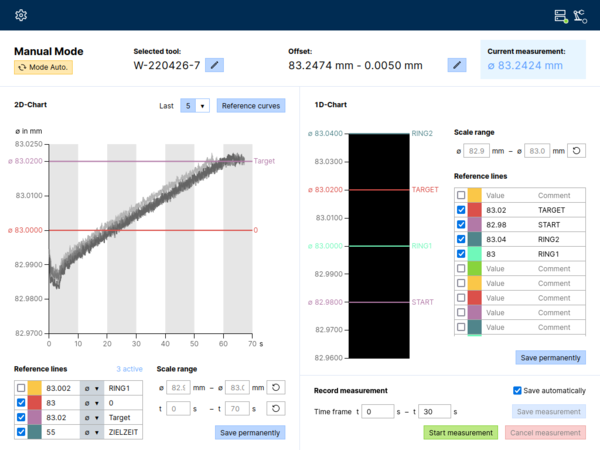600x450 pixels.
Task: Uncheck the 2D reference line labeled 0
Action: click(x=21, y=403)
